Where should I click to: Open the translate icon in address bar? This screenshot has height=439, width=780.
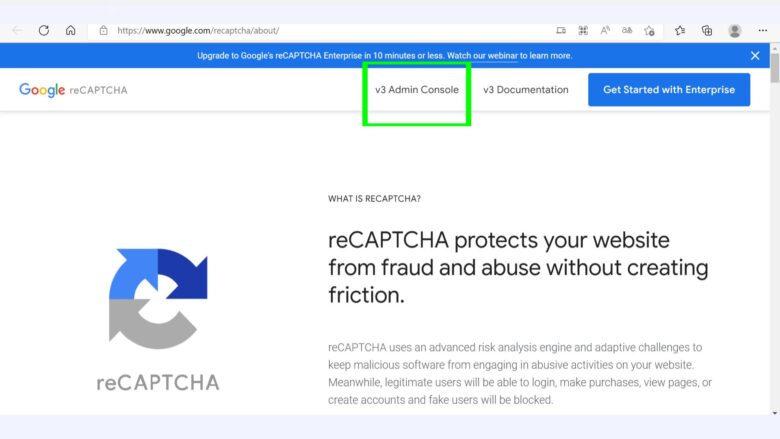point(627,30)
